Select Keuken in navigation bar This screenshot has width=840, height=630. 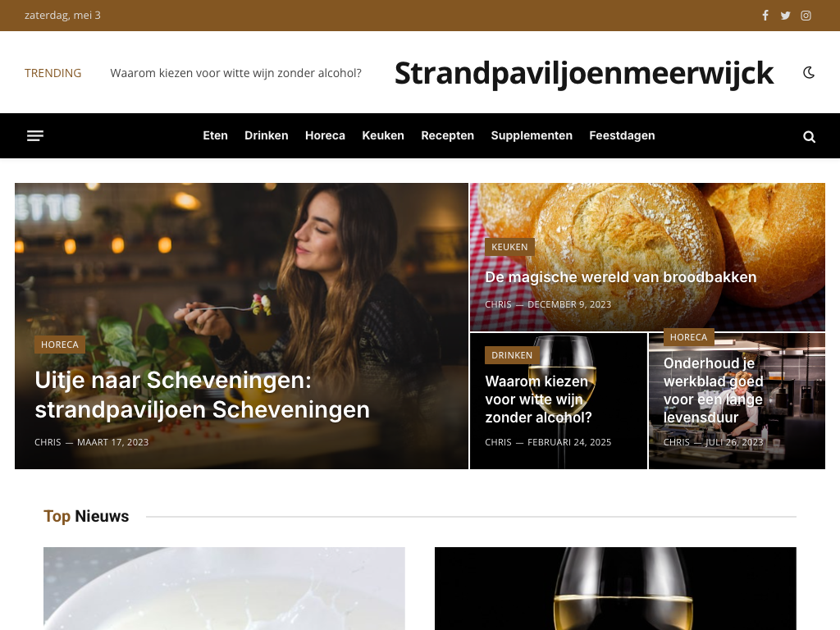tap(383, 135)
